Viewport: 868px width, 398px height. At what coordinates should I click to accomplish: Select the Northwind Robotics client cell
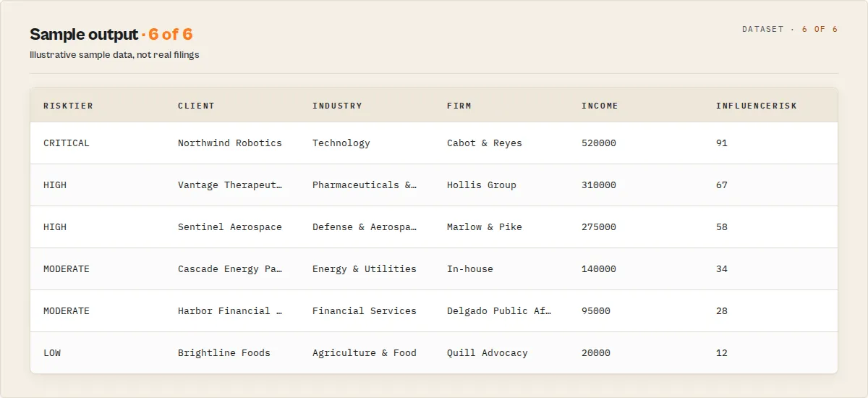(x=230, y=143)
